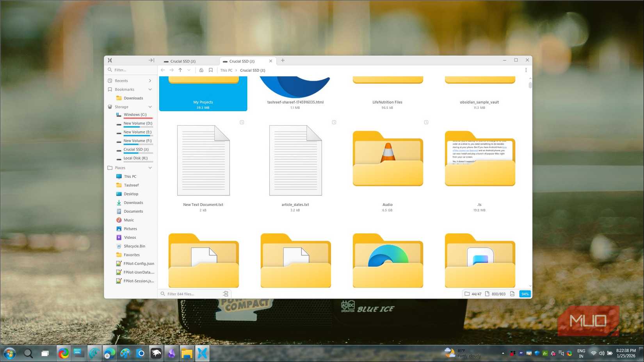Viewport: 644px width, 362px height.
Task: Collapse the Places section in the sidebar
Action: coord(150,168)
